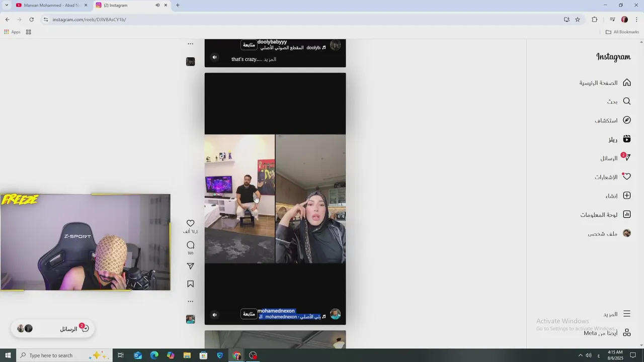The width and height of the screenshot is (644, 362).
Task: Open a new browser tab
Action: pyautogui.click(x=178, y=5)
